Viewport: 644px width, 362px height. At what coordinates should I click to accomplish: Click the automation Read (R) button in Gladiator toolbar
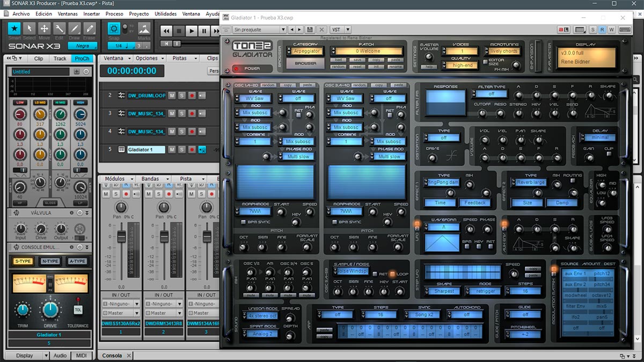602,29
